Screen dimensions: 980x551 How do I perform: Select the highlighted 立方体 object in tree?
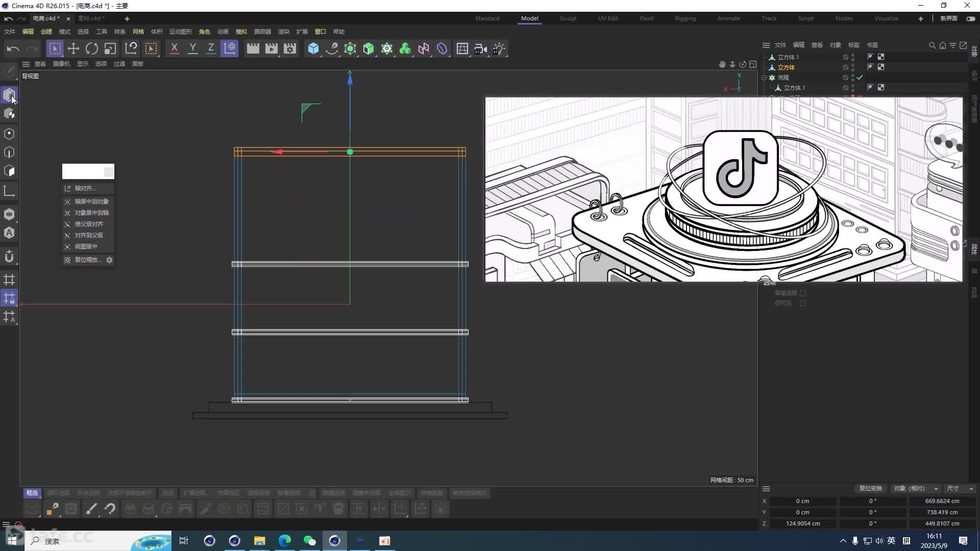pos(786,67)
